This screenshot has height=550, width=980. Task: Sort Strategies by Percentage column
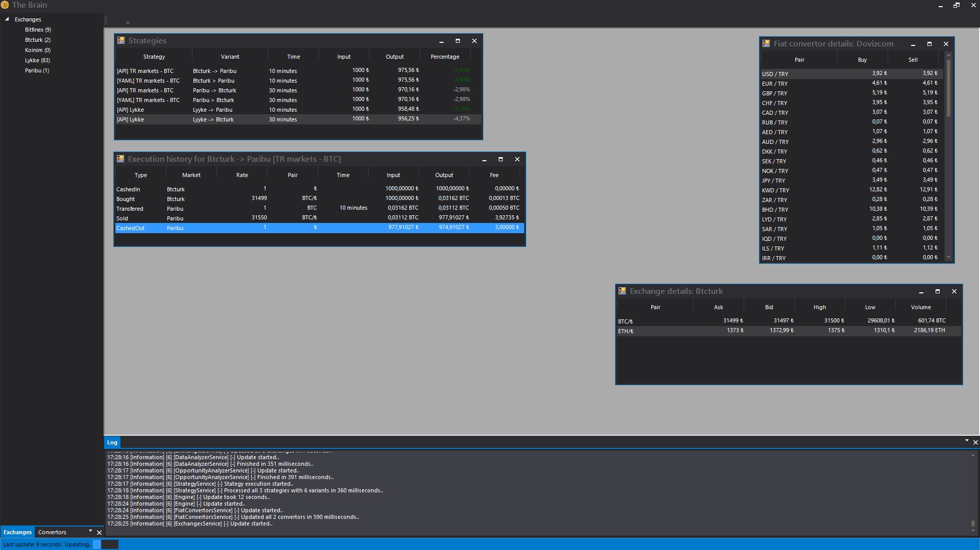(x=445, y=57)
